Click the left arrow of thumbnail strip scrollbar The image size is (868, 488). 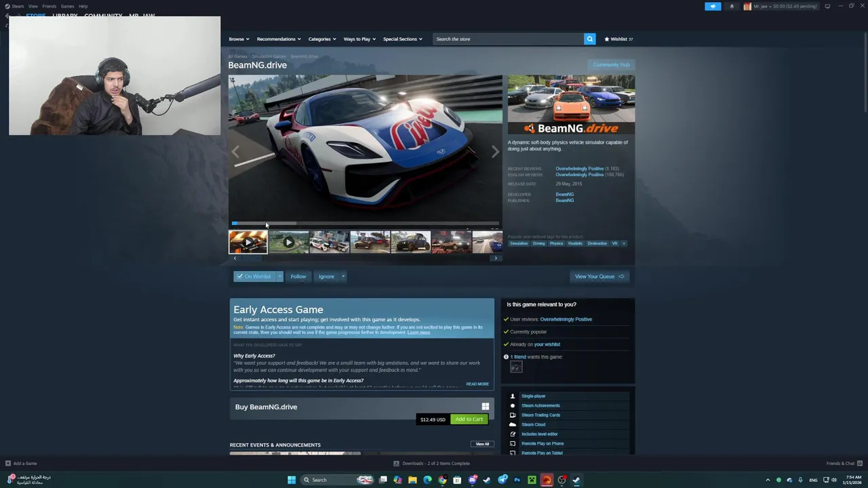[235, 258]
